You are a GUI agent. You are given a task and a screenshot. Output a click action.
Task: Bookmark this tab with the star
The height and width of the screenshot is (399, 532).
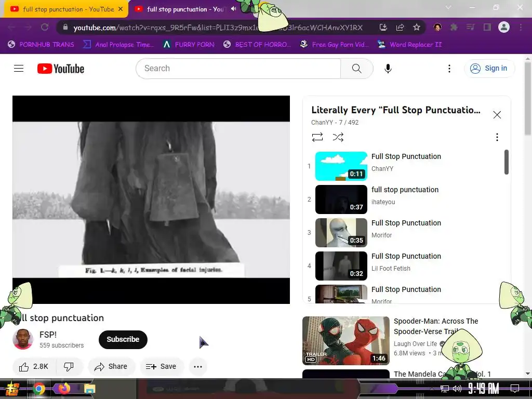pyautogui.click(x=417, y=27)
